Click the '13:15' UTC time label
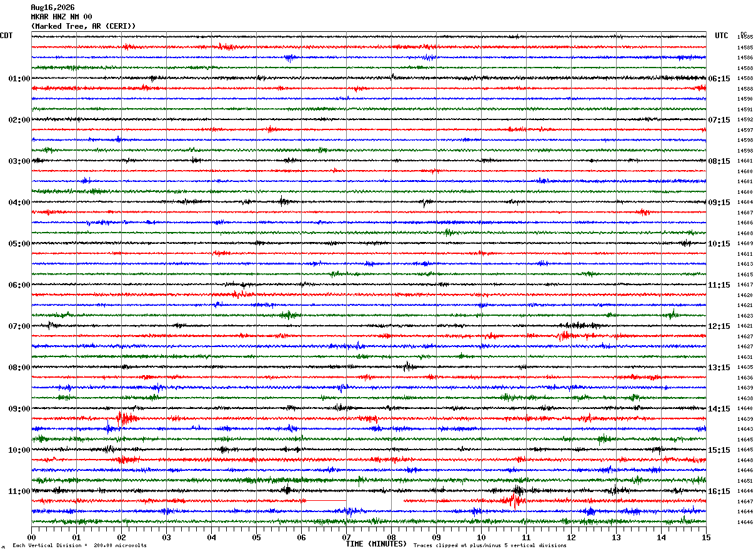Screen dimensions: 756x554 (x=719, y=368)
